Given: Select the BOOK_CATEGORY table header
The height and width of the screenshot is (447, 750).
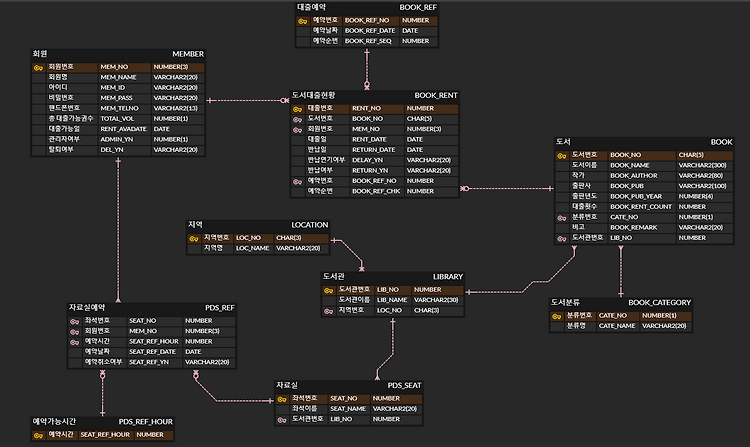Looking at the screenshot, I should (x=621, y=302).
